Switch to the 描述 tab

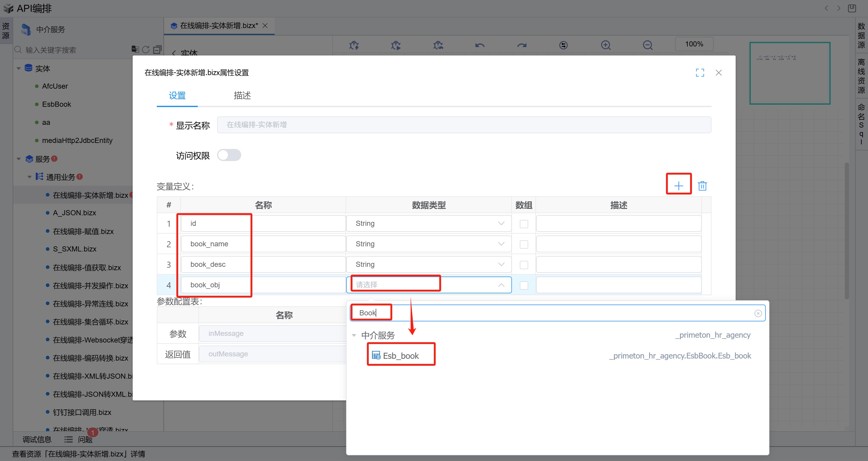click(242, 96)
